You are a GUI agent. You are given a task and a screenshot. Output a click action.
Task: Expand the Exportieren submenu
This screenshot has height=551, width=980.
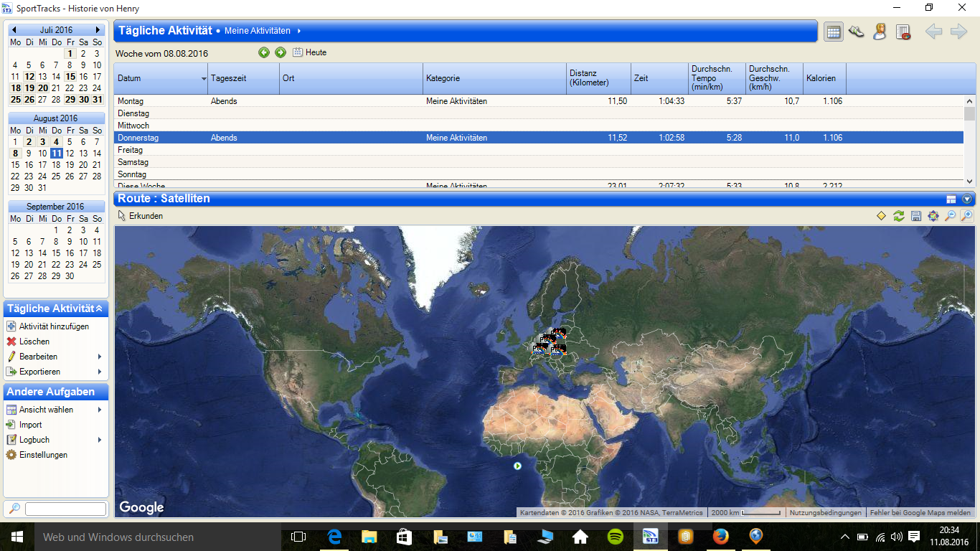(99, 372)
